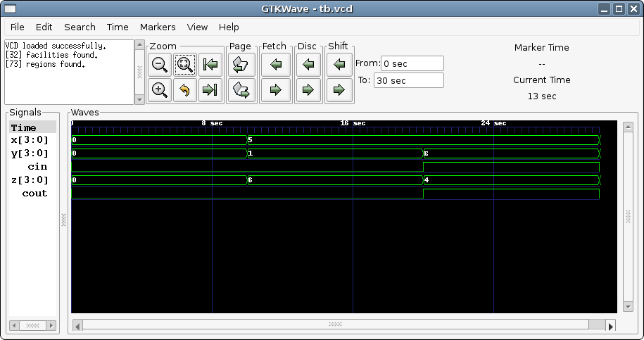Open the Search menu
Screen dimensions: 644x340
pyautogui.click(x=80, y=27)
